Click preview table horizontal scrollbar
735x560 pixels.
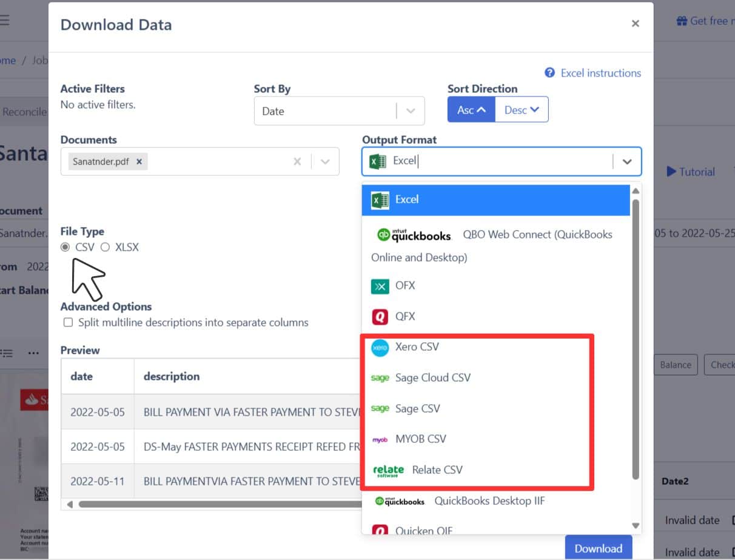[x=220, y=504]
